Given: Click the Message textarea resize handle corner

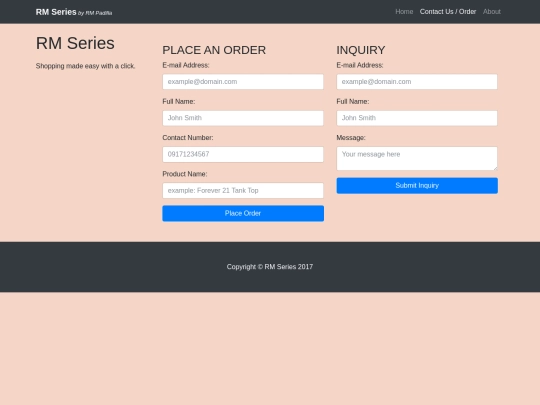Looking at the screenshot, I should [x=495, y=168].
